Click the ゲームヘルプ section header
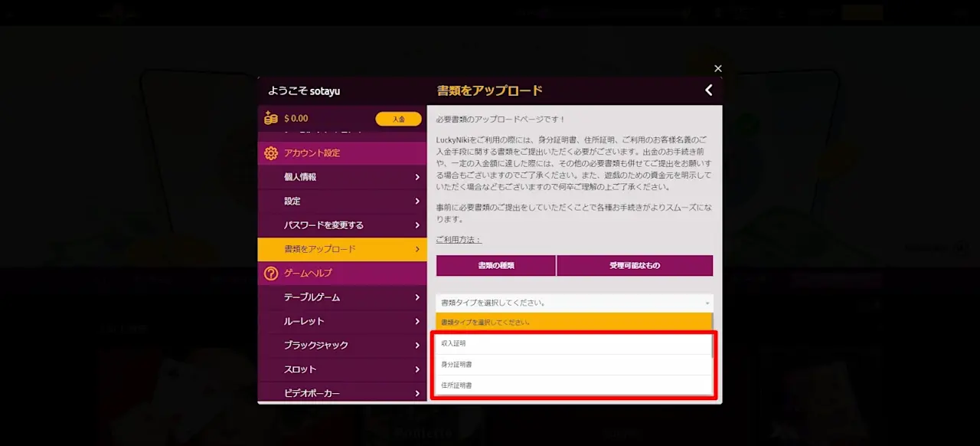Image resolution: width=980 pixels, height=446 pixels. pyautogui.click(x=342, y=273)
